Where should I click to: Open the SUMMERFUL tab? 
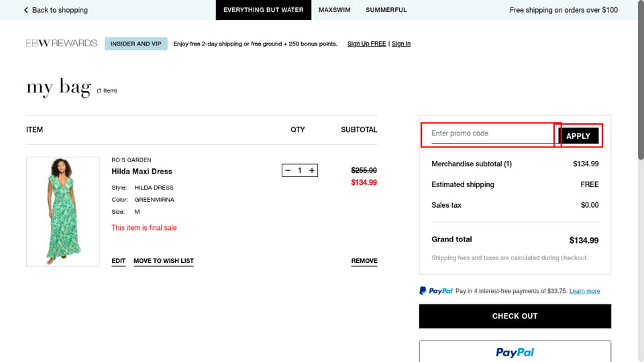pyautogui.click(x=386, y=10)
